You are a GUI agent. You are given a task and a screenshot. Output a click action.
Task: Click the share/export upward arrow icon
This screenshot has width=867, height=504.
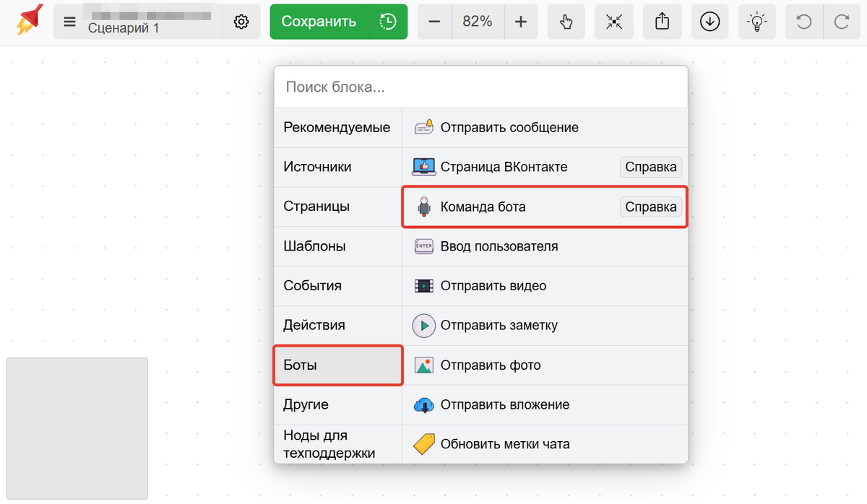[x=663, y=22]
